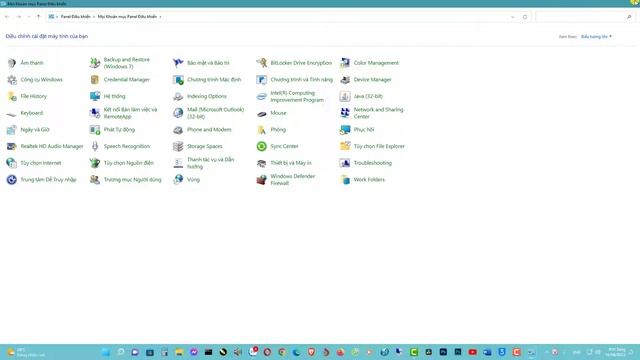Refresh the Control Panel view
Screen dimensions: 640x360
(525, 17)
